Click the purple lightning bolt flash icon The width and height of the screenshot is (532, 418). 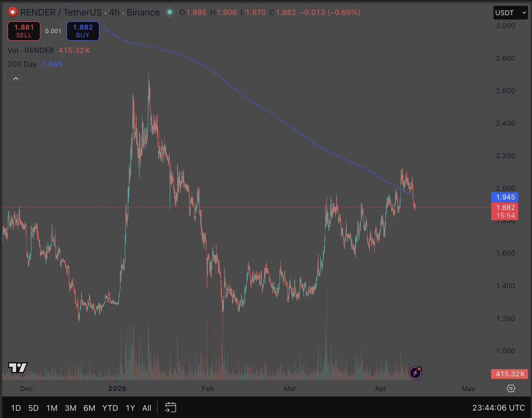[x=415, y=373]
